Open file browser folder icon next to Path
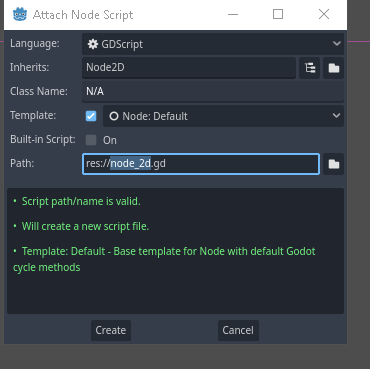This screenshot has width=370, height=369. (334, 164)
